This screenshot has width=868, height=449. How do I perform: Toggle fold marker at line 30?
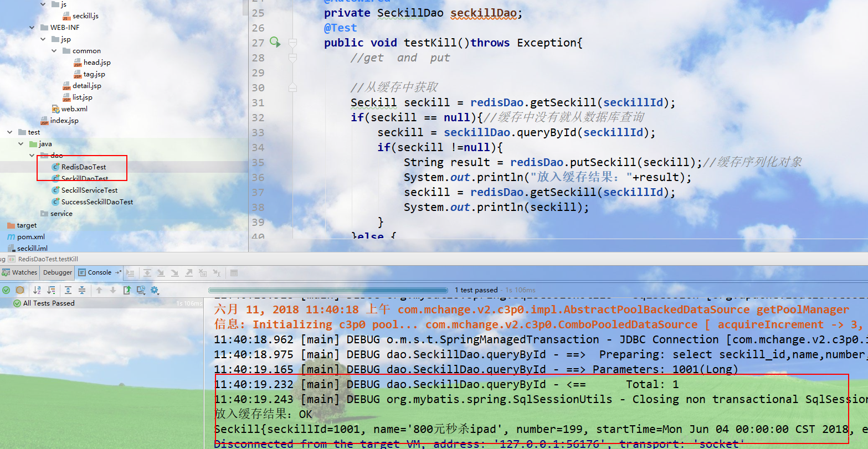pyautogui.click(x=292, y=87)
